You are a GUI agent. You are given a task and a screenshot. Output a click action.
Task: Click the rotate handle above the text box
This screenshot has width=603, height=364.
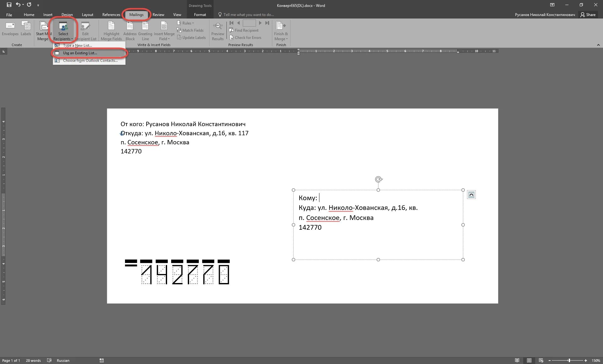coord(378,179)
